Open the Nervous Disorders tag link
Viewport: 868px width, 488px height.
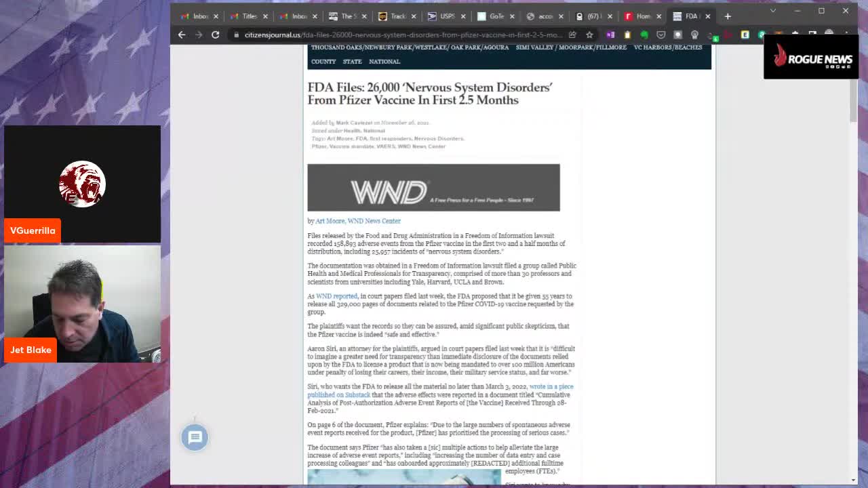(x=438, y=138)
